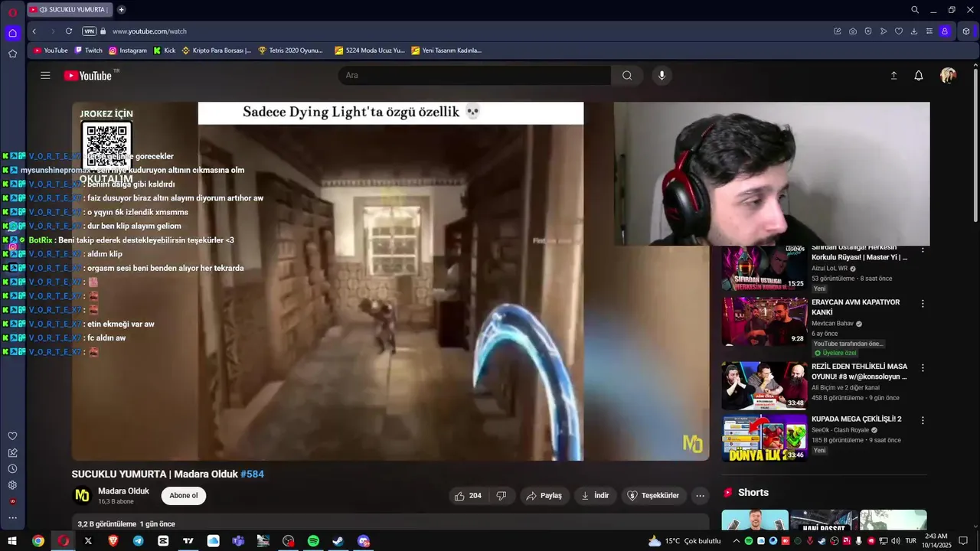
Task: Open Opera sidebar settings gear icon
Action: 12,485
